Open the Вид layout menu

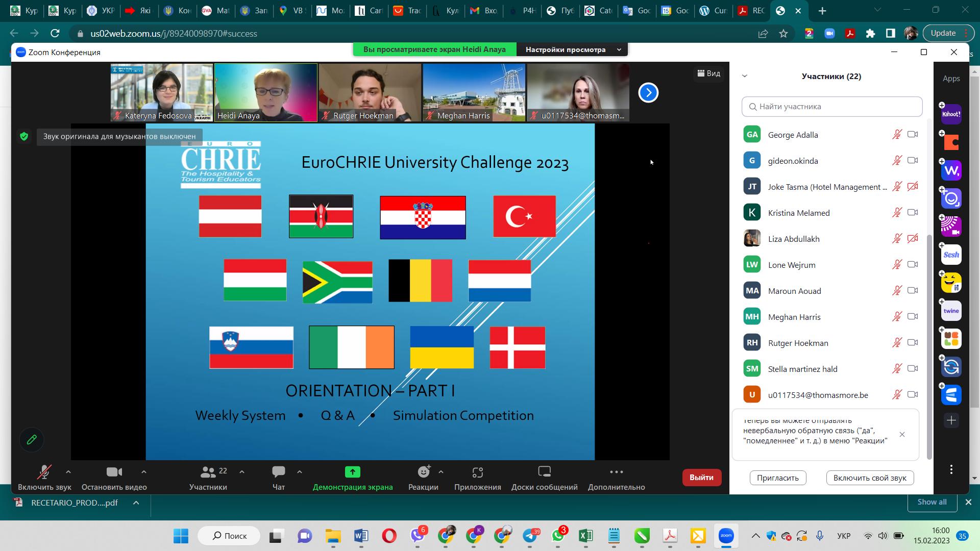[x=709, y=73]
